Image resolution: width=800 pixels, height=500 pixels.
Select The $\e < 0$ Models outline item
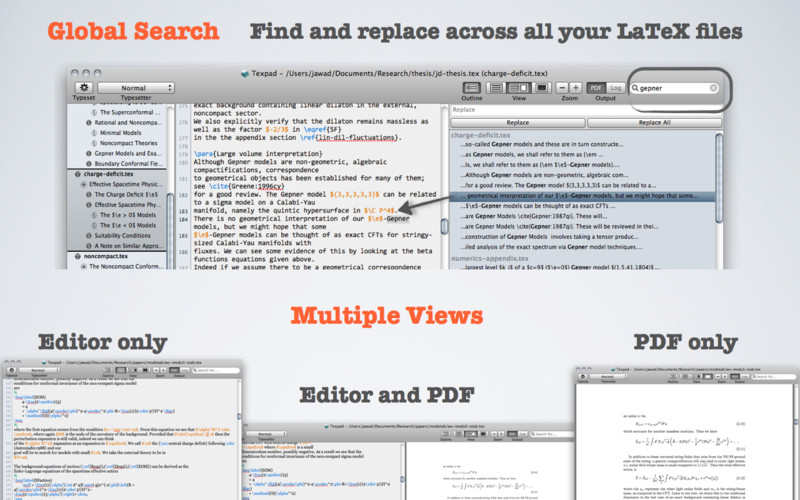pyautogui.click(x=128, y=225)
